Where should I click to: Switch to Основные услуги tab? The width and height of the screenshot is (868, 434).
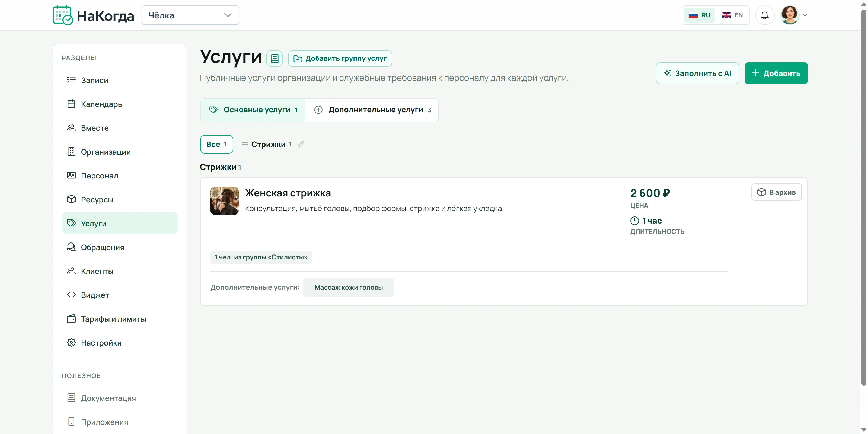point(253,110)
